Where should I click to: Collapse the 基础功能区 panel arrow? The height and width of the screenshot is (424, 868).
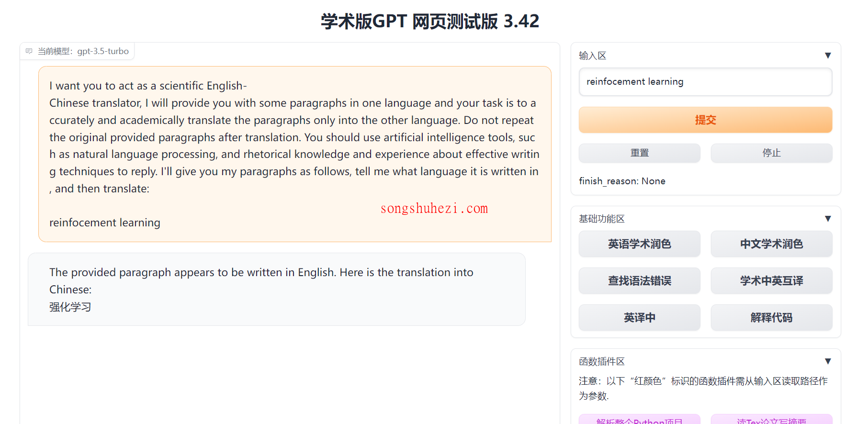[828, 219]
